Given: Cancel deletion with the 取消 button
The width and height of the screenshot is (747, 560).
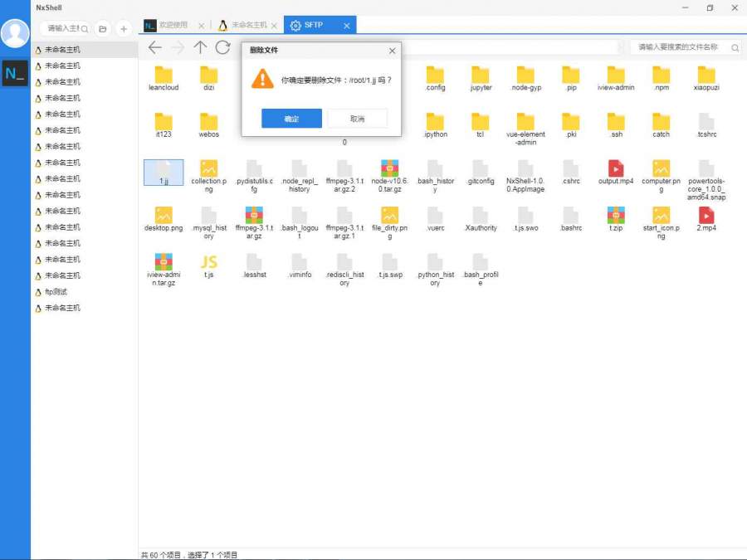Looking at the screenshot, I should pyautogui.click(x=357, y=119).
